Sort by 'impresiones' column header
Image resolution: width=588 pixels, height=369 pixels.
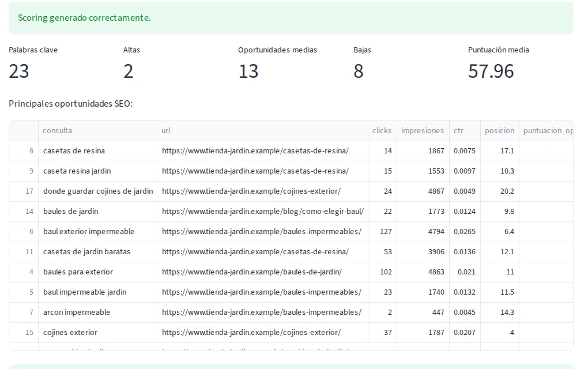pyautogui.click(x=423, y=130)
